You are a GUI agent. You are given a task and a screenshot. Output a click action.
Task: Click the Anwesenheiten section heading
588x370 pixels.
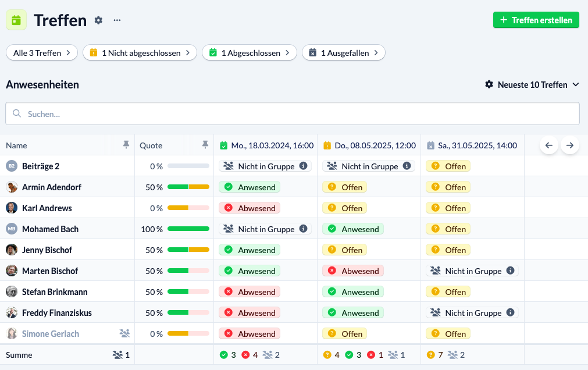[42, 85]
